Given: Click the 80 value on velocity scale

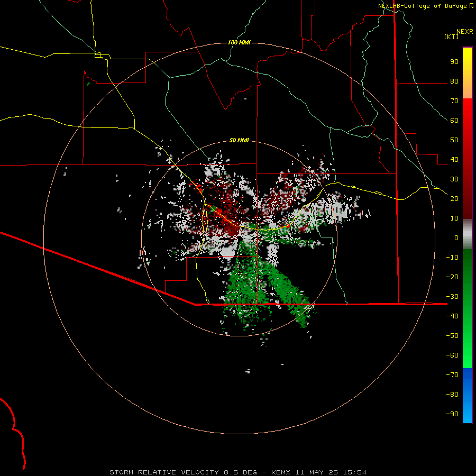Looking at the screenshot, I should [x=454, y=81].
